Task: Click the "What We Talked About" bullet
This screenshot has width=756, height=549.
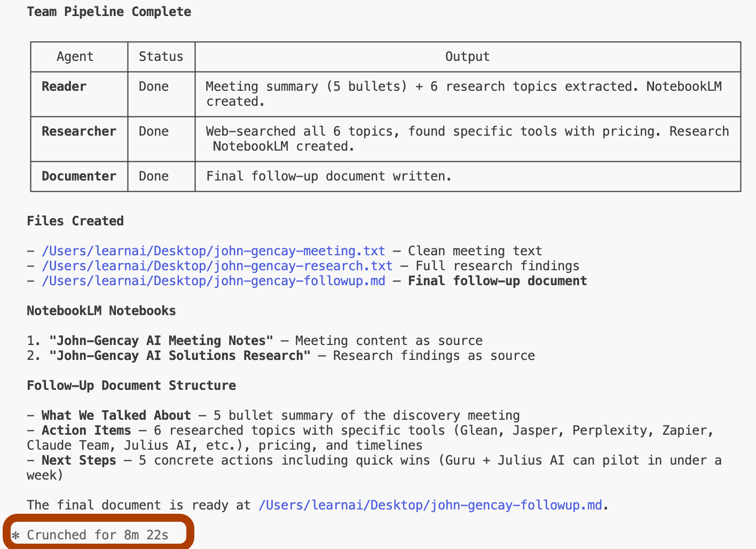Action: click(116, 415)
